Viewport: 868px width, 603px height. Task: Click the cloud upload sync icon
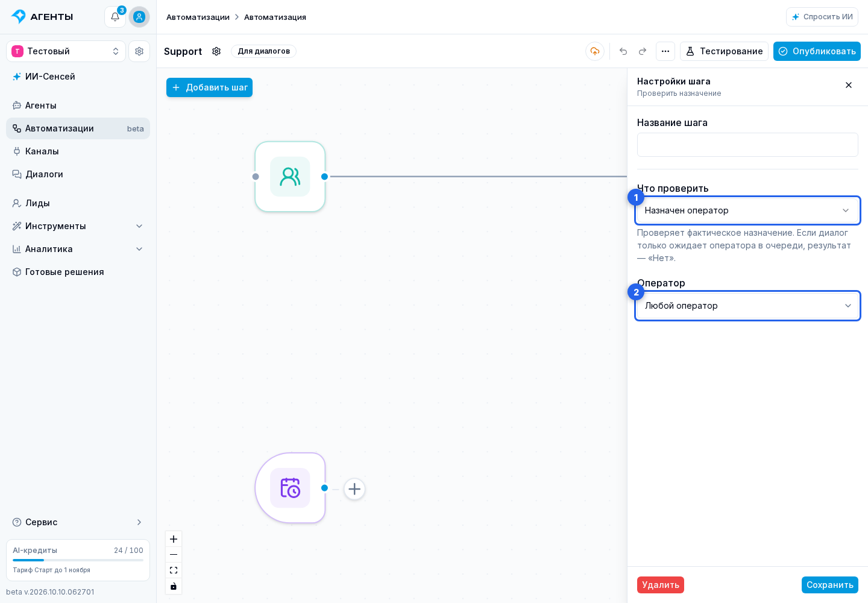(595, 51)
